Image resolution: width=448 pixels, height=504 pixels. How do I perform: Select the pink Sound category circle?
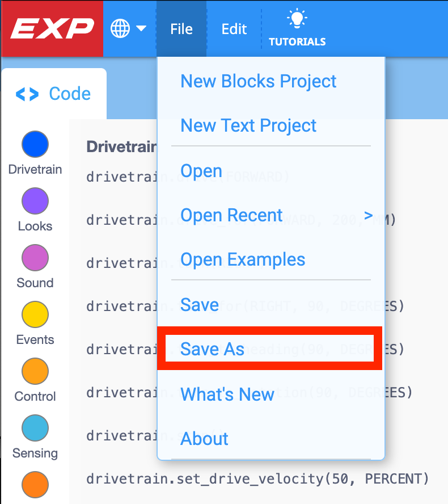pos(35,258)
